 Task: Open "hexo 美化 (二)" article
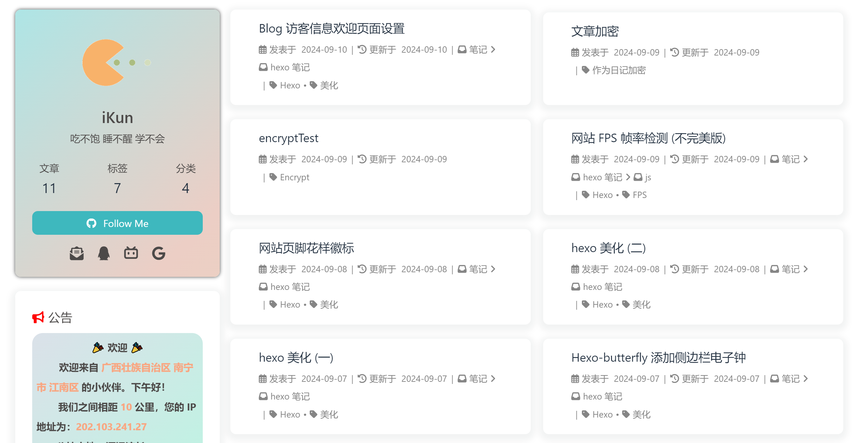609,248
